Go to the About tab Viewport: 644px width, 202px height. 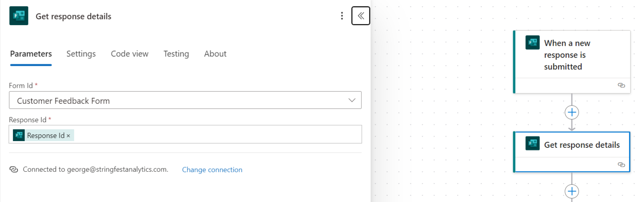215,54
